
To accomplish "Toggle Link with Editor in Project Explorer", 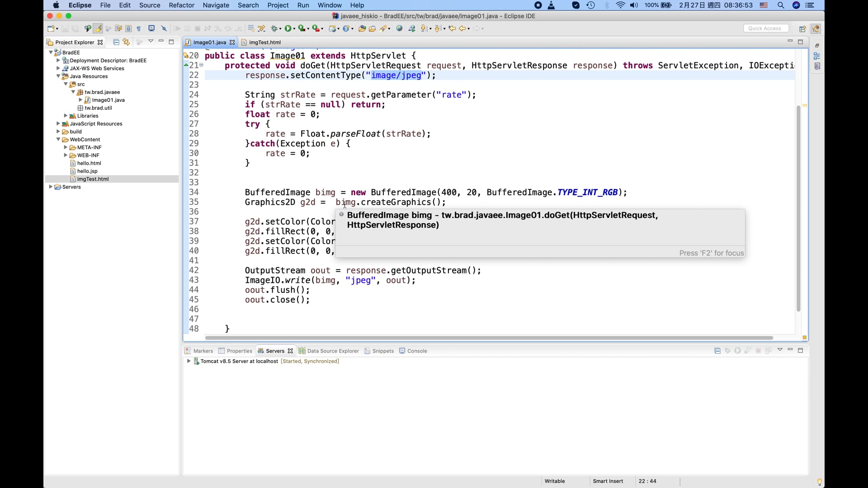I will click(x=126, y=42).
